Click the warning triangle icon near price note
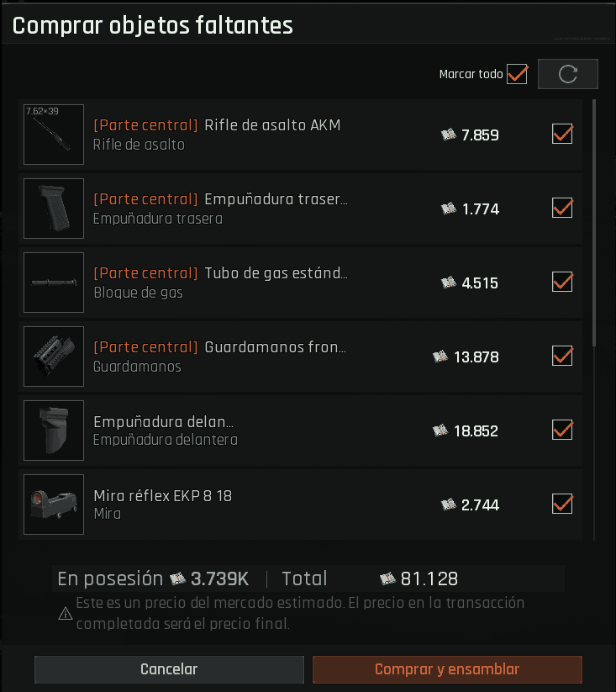This screenshot has width=616, height=692. tap(65, 615)
